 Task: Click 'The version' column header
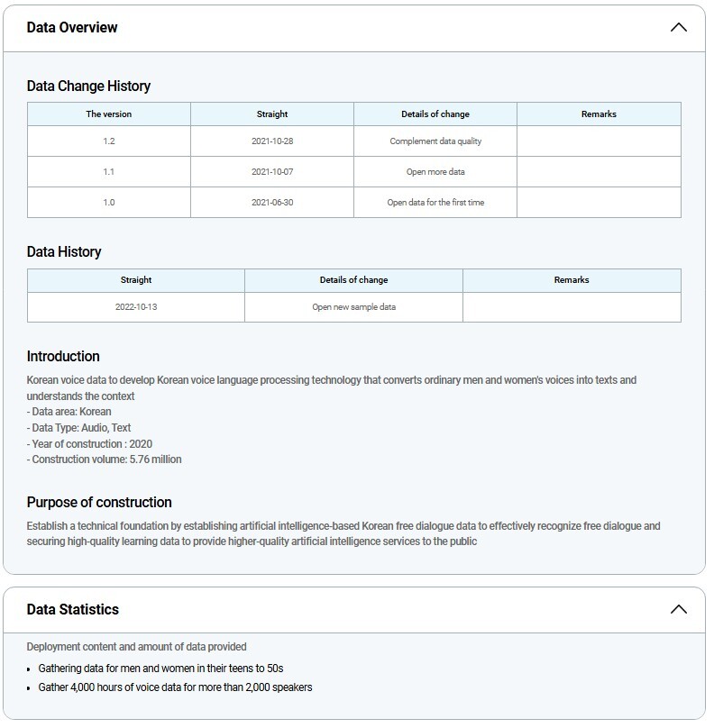point(109,114)
